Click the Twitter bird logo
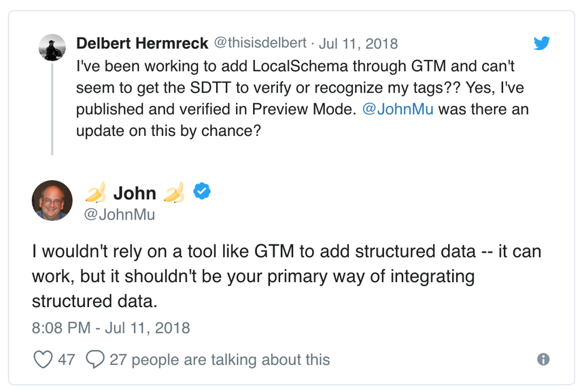 coord(541,43)
